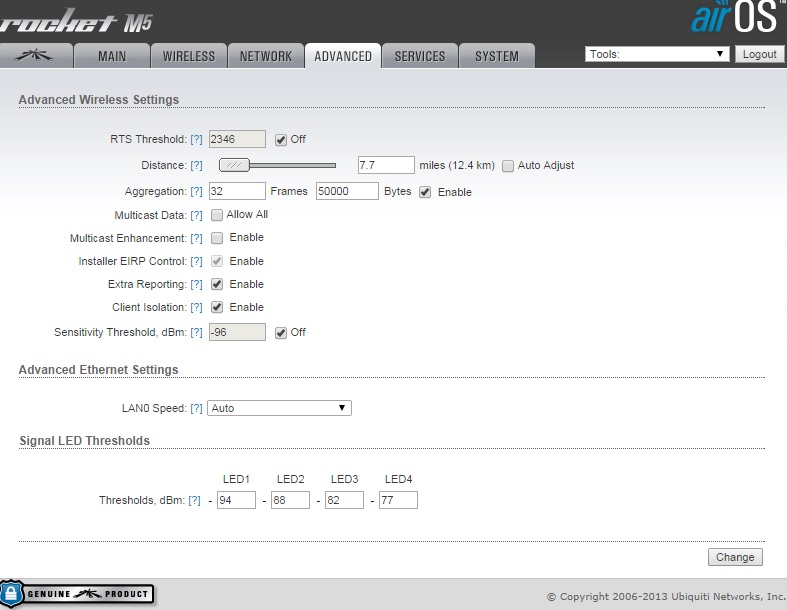Screen dimensions: 787x610
Task: Toggle Extra Reporting Enable checkbox
Action: click(217, 284)
